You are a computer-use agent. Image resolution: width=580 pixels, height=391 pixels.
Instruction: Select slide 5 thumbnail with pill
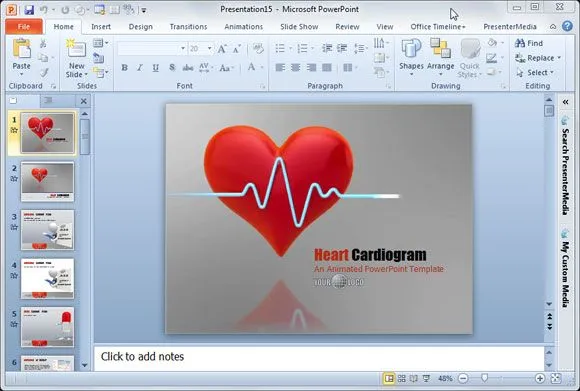point(47,327)
